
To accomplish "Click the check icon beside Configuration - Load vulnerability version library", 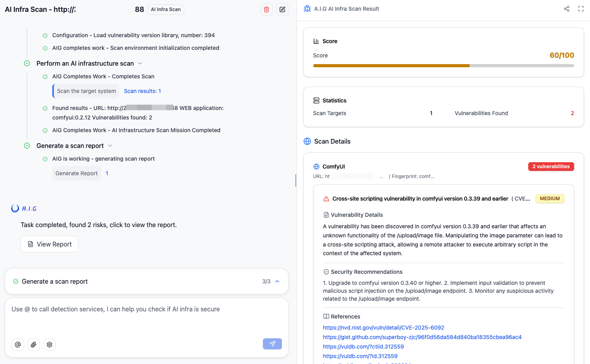I will (x=45, y=36).
